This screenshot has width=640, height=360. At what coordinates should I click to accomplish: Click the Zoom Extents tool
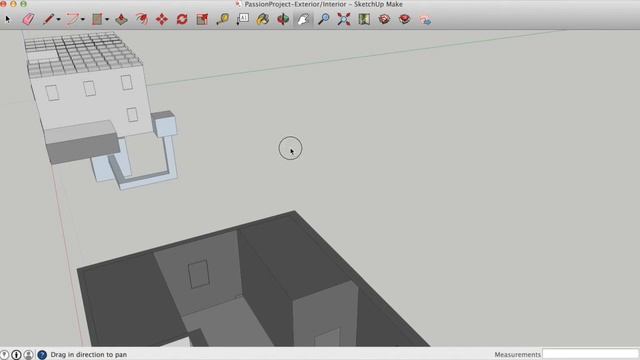tap(344, 19)
